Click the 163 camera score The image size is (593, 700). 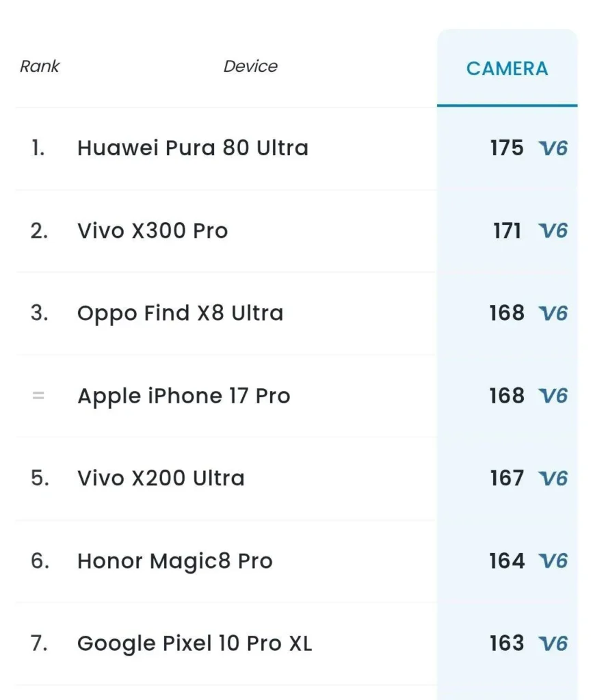[x=506, y=643]
